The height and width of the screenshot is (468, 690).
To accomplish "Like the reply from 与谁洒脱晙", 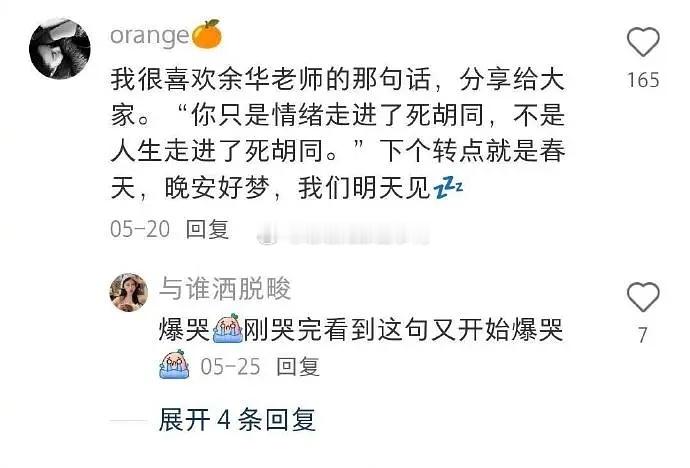I will point(643,297).
